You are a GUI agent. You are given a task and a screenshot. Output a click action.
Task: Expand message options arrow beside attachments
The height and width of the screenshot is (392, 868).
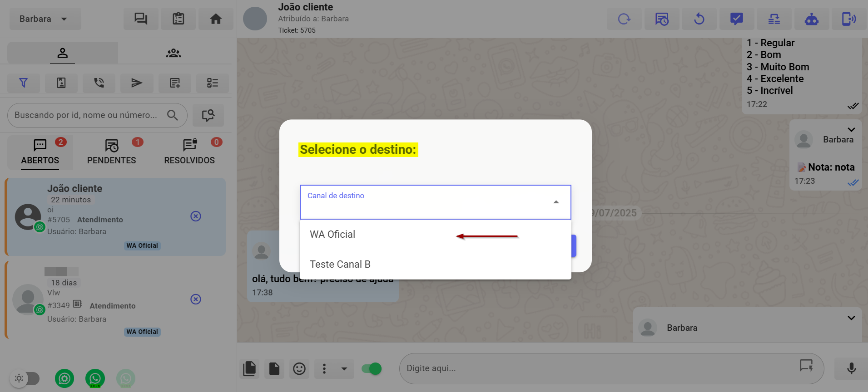point(344,369)
